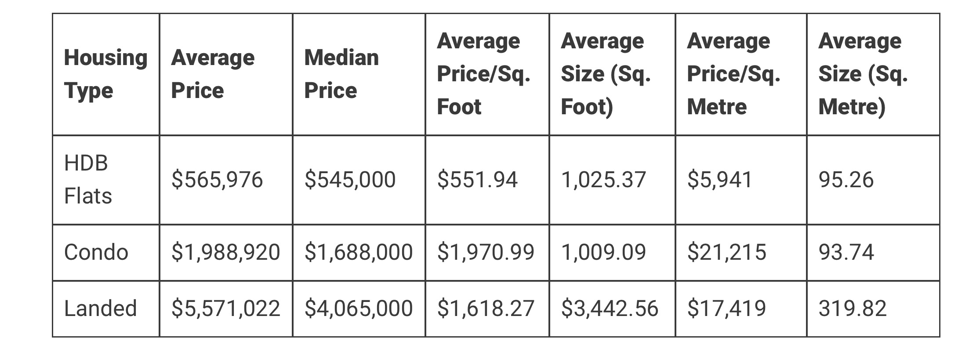Select the "HDB Flats" row label
The height and width of the screenshot is (356, 980).
pos(88,179)
